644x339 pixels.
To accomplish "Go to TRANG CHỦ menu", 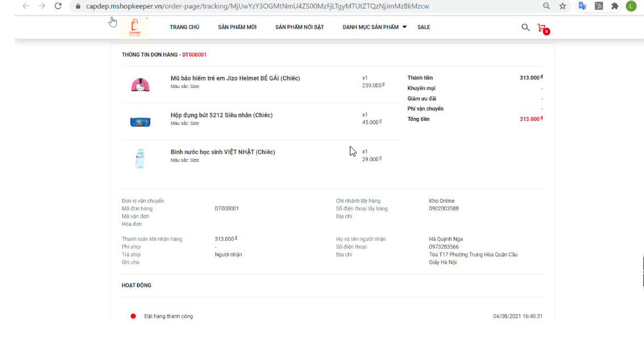I will [x=185, y=27].
